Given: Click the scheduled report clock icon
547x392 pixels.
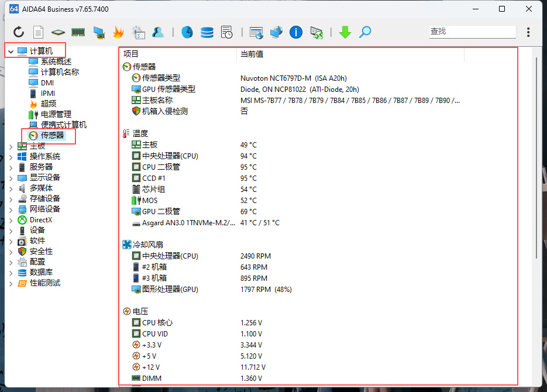Looking at the screenshot, I should (x=227, y=32).
